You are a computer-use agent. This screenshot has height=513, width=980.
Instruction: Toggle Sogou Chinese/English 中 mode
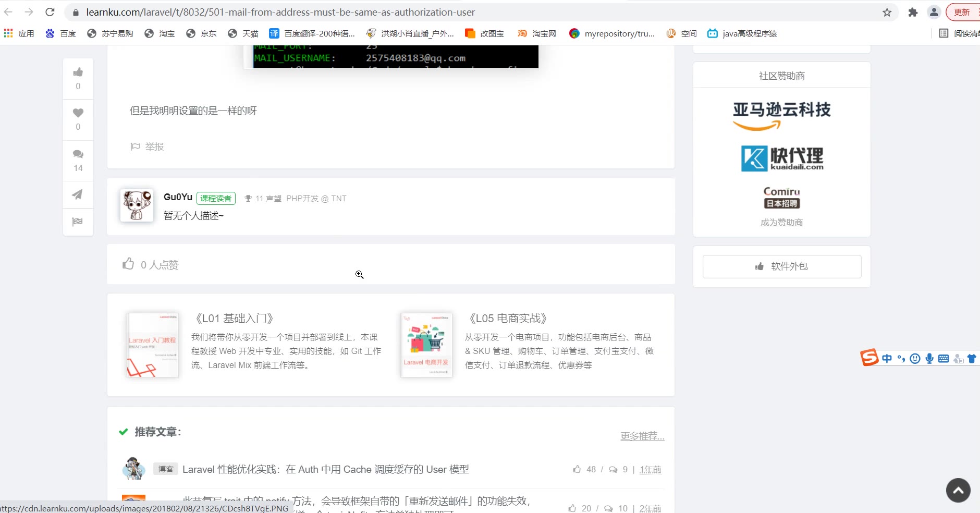[887, 358]
